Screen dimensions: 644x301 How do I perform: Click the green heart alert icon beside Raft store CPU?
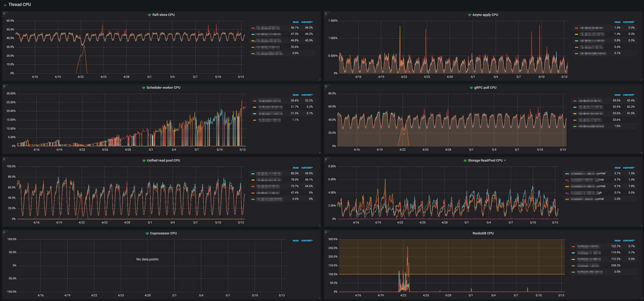(149, 15)
